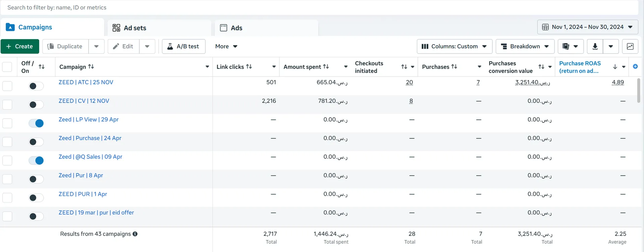The height and width of the screenshot is (252, 644).
Task: Click info icon next to Results from 43 campaigns
Action: [135, 234]
